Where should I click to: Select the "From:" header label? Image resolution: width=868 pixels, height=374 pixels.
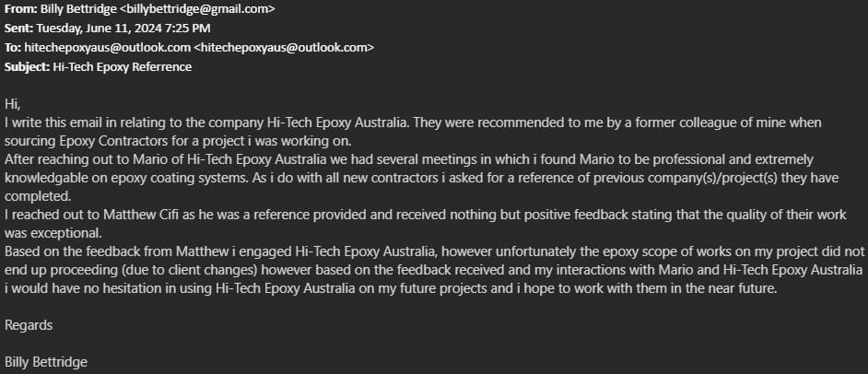tap(21, 9)
